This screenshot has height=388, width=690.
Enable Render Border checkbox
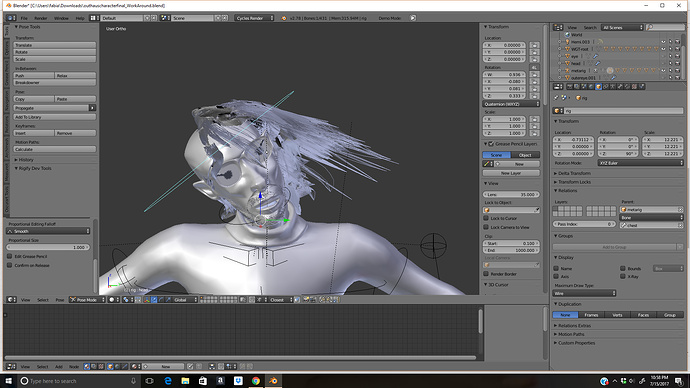486,274
